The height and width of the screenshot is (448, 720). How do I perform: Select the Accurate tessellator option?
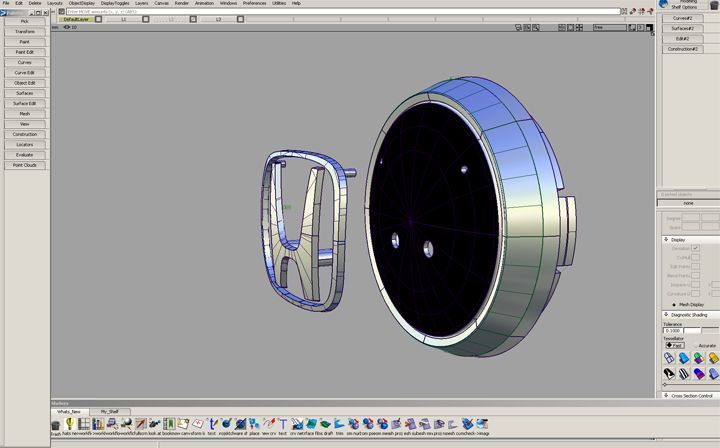[x=694, y=345]
